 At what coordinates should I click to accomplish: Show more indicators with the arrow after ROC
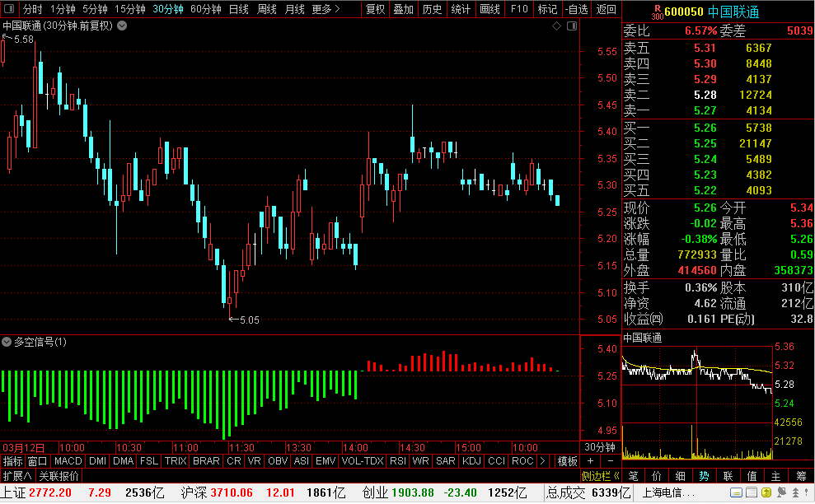[542, 461]
